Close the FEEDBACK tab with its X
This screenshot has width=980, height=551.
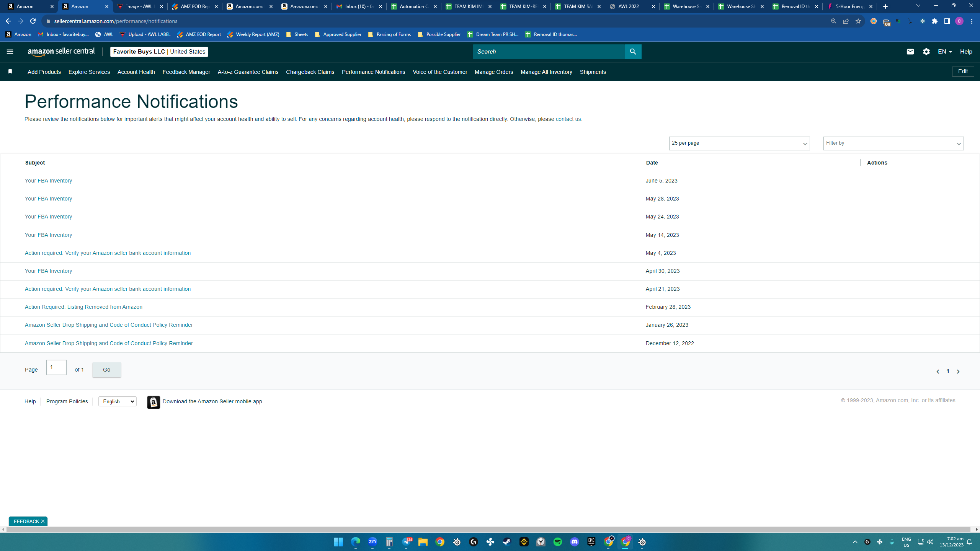43,521
